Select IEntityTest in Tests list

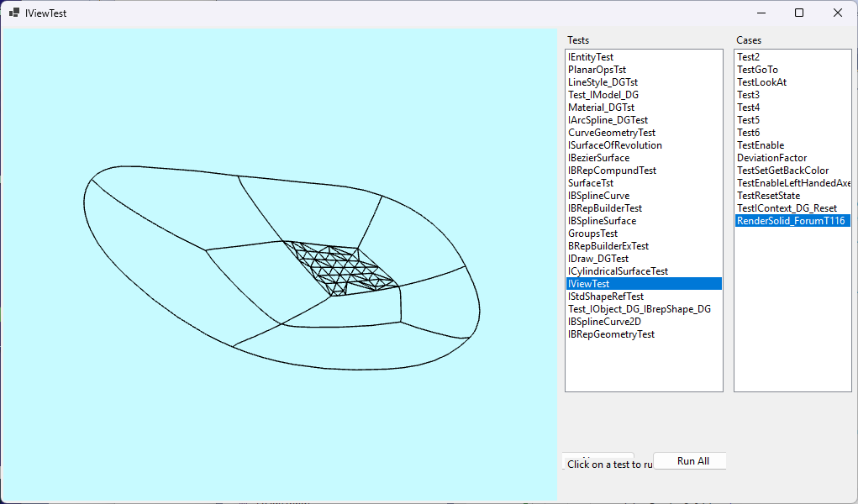point(591,57)
